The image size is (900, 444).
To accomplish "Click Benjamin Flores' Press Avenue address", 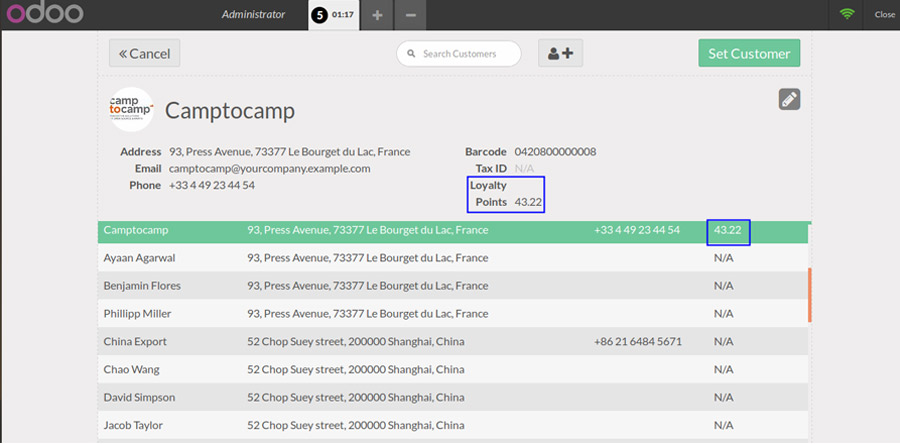I will [367, 286].
